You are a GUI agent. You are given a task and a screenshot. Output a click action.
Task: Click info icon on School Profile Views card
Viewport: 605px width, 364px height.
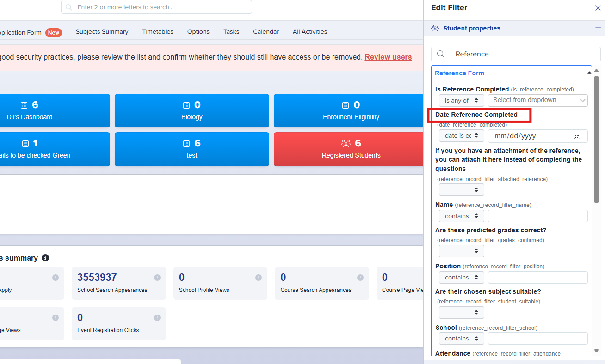point(258,278)
